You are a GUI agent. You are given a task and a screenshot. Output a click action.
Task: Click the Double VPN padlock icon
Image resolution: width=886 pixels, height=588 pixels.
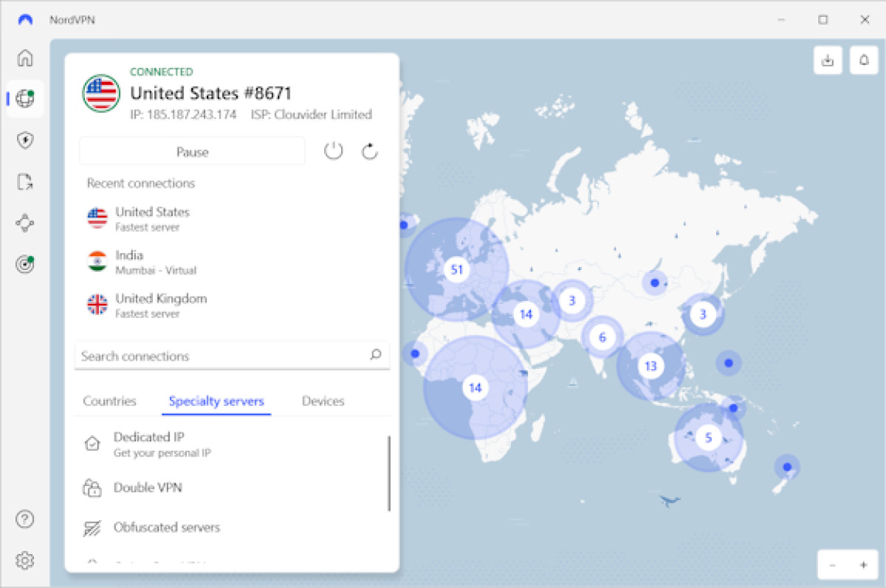[92, 488]
